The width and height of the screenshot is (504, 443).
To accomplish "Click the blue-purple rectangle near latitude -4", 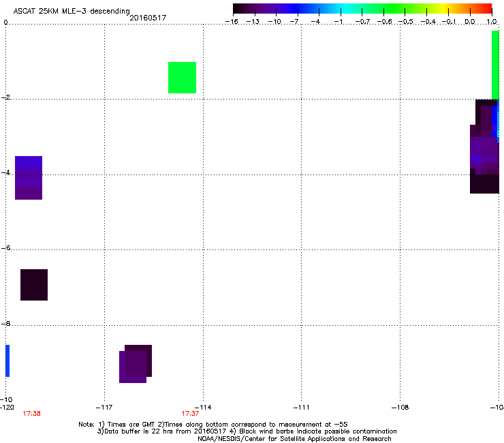I will [29, 178].
